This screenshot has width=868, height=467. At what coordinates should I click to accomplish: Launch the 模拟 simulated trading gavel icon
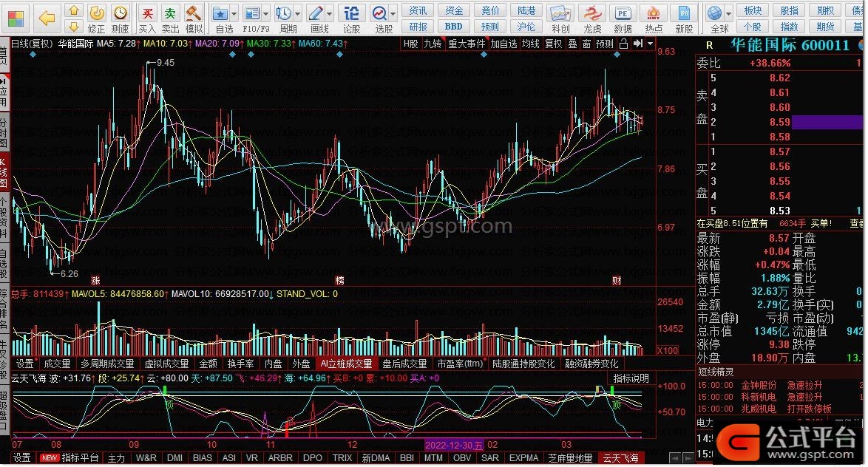pyautogui.click(x=193, y=18)
